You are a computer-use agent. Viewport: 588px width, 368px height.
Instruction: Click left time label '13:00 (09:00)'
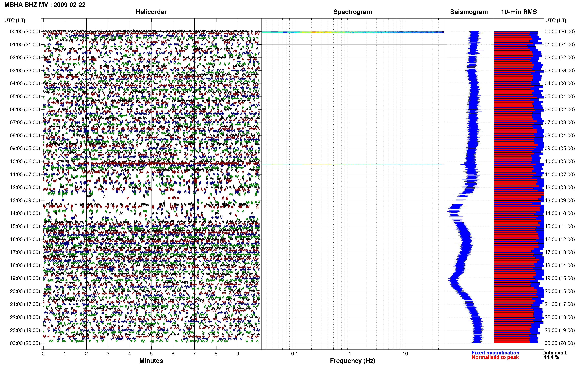pos(25,200)
